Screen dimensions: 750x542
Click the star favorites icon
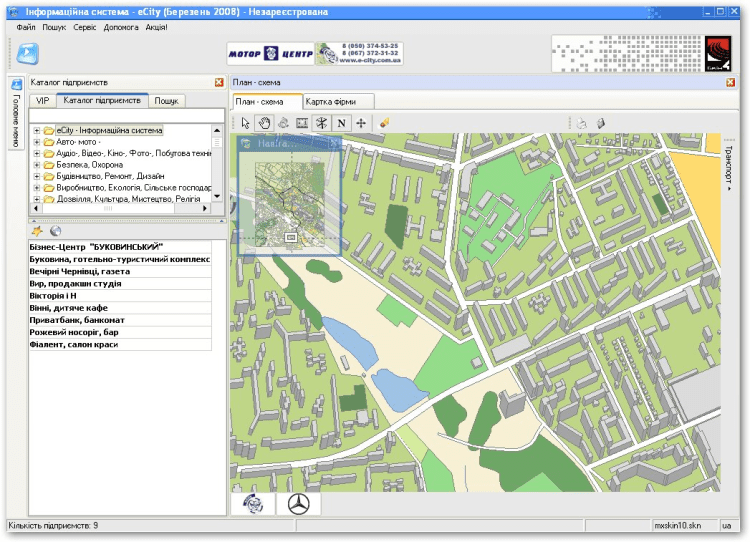click(x=38, y=231)
